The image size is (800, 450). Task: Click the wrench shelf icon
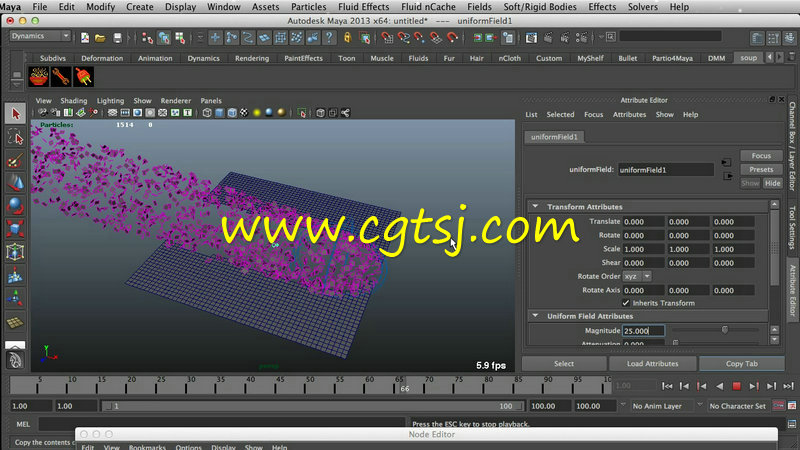[x=61, y=77]
